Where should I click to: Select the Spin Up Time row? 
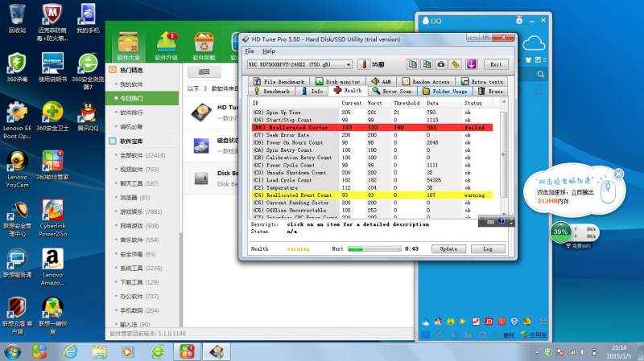tap(372, 113)
